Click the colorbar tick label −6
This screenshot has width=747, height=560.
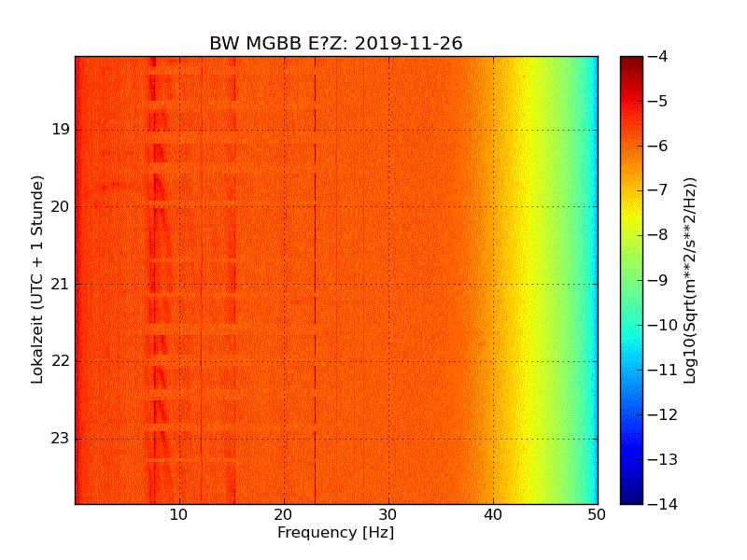click(x=658, y=146)
